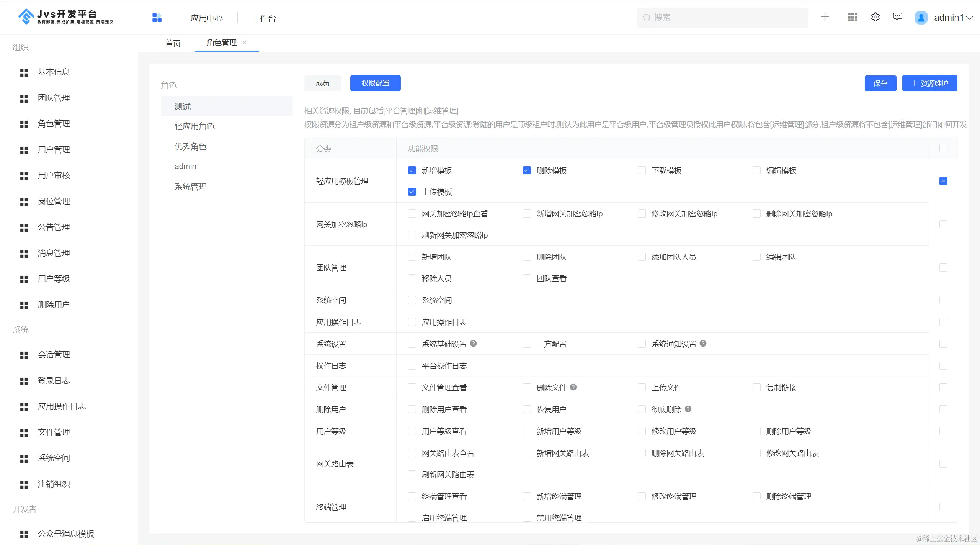Image resolution: width=980 pixels, height=545 pixels.
Task: Open 应用中心 in top navigation
Action: pyautogui.click(x=206, y=18)
